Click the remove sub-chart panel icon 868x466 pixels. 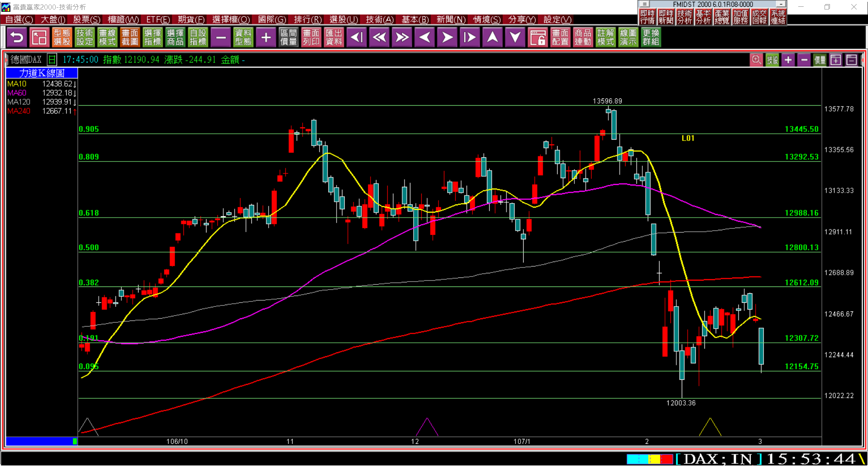coord(851,60)
